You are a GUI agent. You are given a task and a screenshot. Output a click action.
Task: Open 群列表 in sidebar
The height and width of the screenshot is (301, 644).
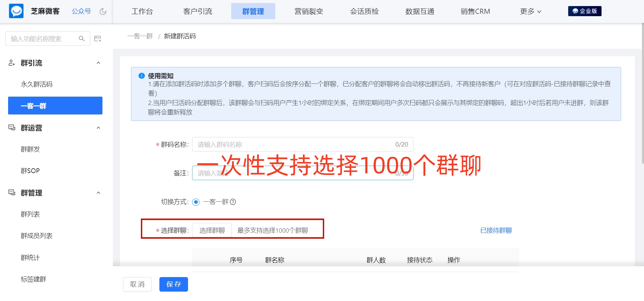tap(30, 214)
